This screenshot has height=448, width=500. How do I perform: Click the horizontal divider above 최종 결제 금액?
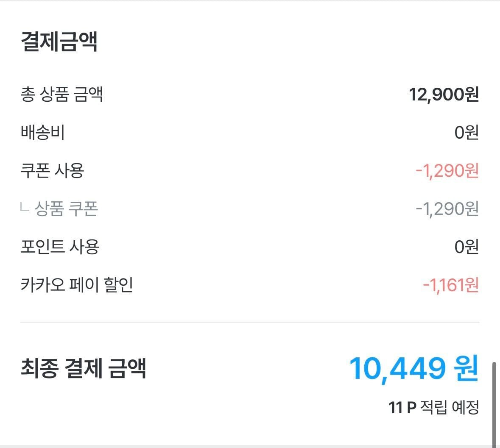coord(250,323)
